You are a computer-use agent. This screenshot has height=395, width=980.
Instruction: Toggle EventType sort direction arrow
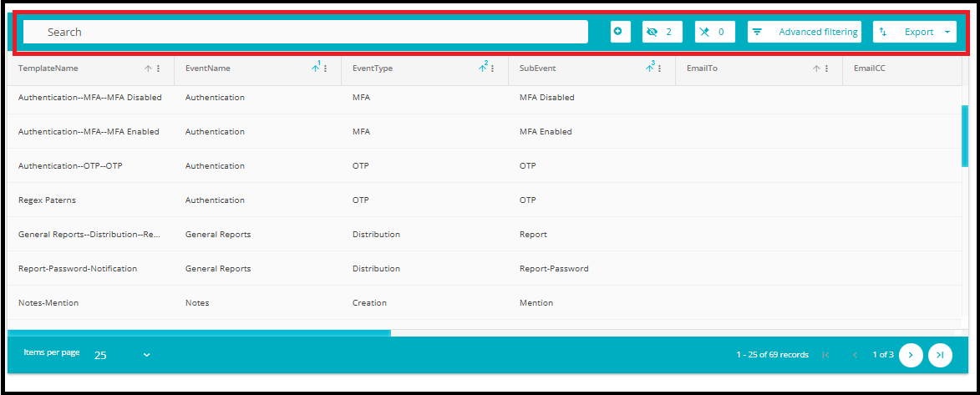(482, 68)
